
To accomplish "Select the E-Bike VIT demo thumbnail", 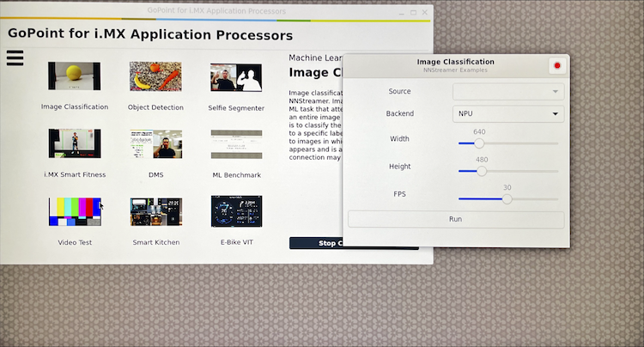I will [237, 211].
